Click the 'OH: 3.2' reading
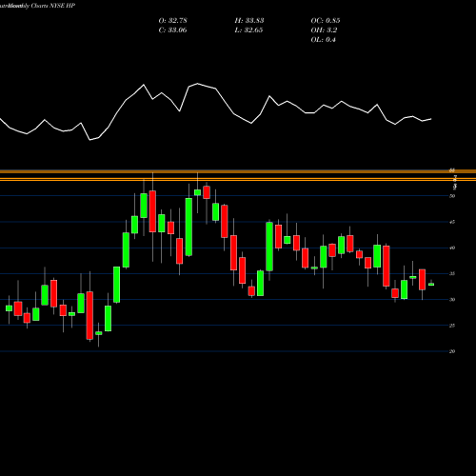The width and height of the screenshot is (476, 476). tap(324, 30)
